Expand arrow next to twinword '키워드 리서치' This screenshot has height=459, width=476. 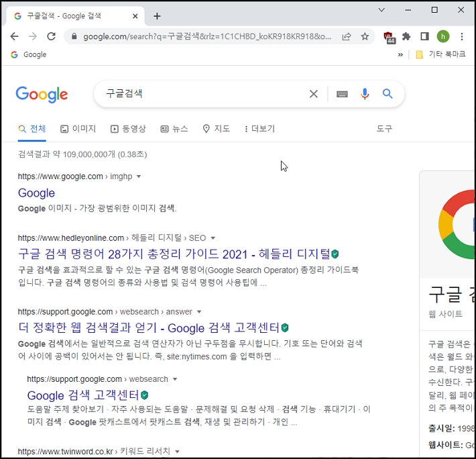click(177, 452)
